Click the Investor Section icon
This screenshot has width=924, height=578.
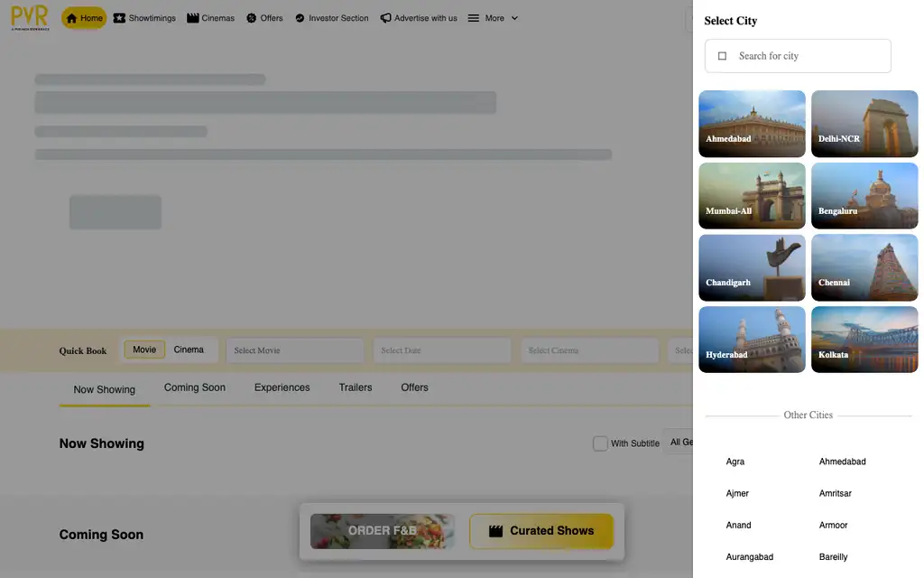tap(300, 18)
